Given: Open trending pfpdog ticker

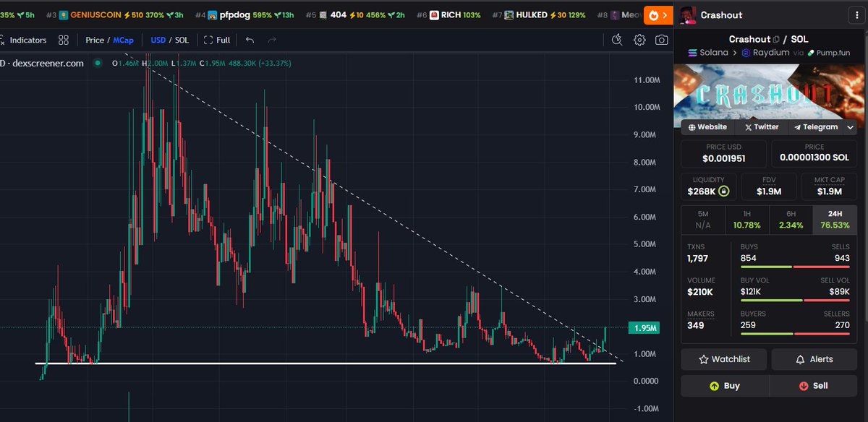Looking at the screenshot, I should pos(244,15).
